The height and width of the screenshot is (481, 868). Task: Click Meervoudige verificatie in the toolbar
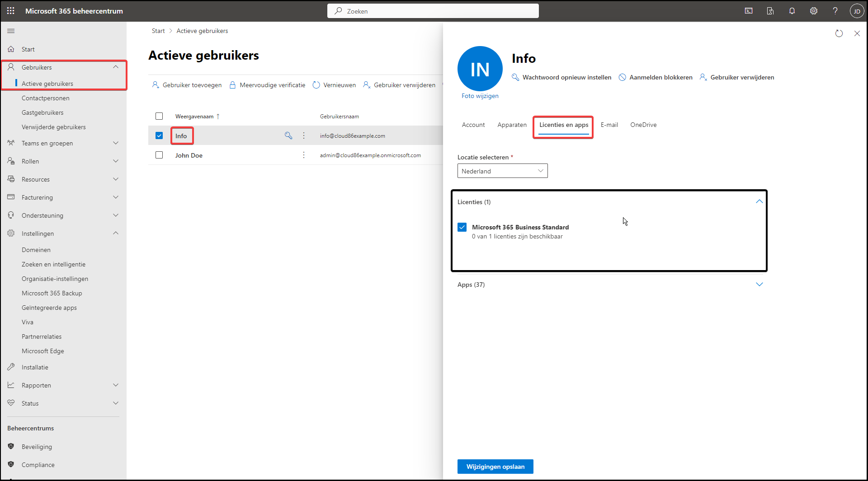(267, 85)
